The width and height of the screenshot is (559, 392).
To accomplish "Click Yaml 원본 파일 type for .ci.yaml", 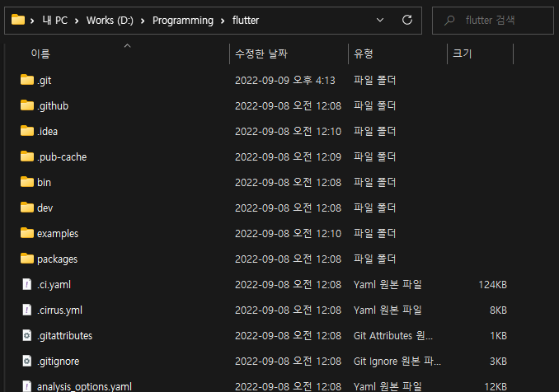I will click(388, 285).
